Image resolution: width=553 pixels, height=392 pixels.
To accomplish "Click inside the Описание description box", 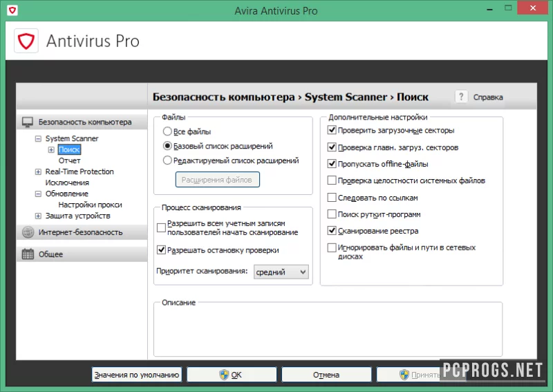I will (328, 330).
